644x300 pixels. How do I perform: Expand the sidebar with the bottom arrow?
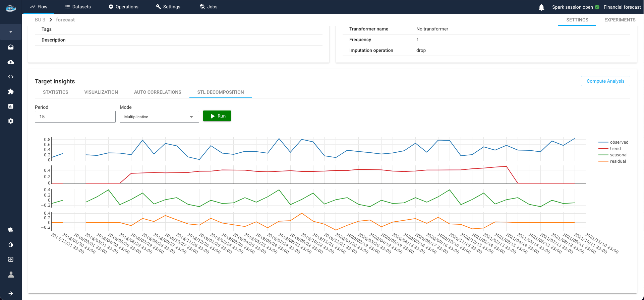click(11, 293)
